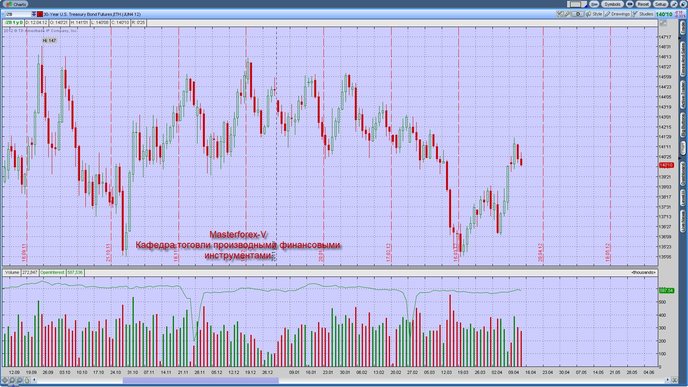Open the Drawings pencil menu

tap(617, 14)
